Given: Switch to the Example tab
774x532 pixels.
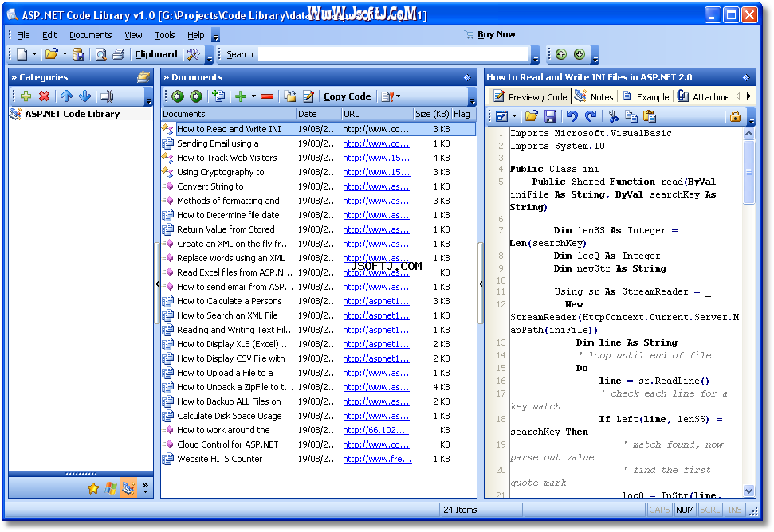Looking at the screenshot, I should pos(646,96).
